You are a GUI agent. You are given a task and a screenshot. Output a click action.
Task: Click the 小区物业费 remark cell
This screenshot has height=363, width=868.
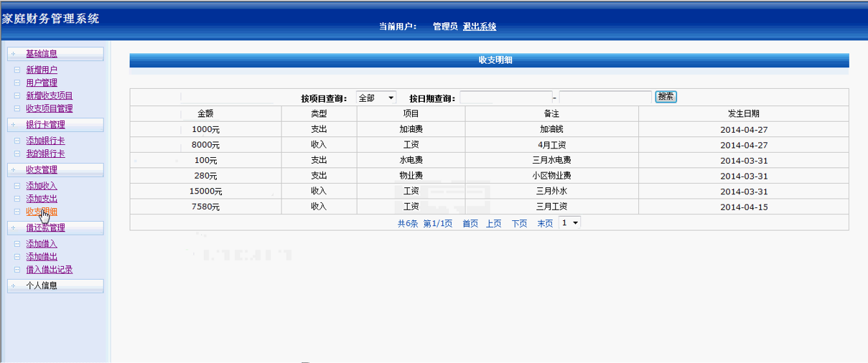pos(551,176)
